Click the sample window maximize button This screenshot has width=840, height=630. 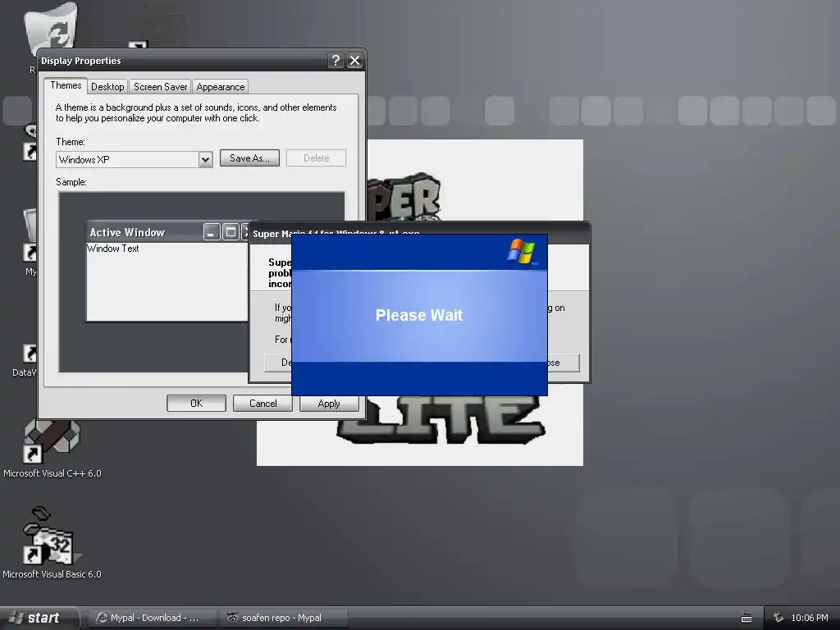[x=231, y=232]
